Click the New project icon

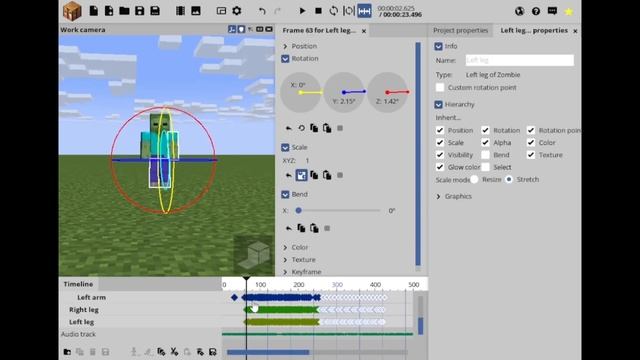(94, 11)
